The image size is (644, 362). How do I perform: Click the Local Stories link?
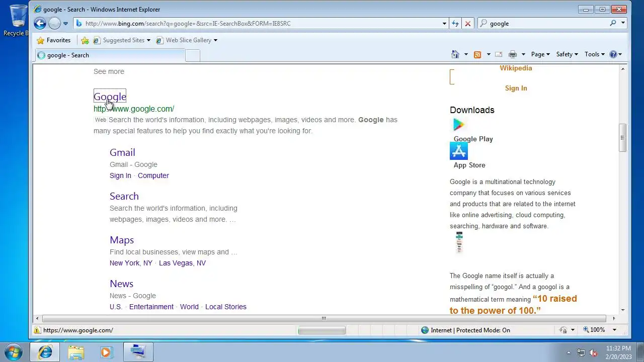pyautogui.click(x=226, y=307)
